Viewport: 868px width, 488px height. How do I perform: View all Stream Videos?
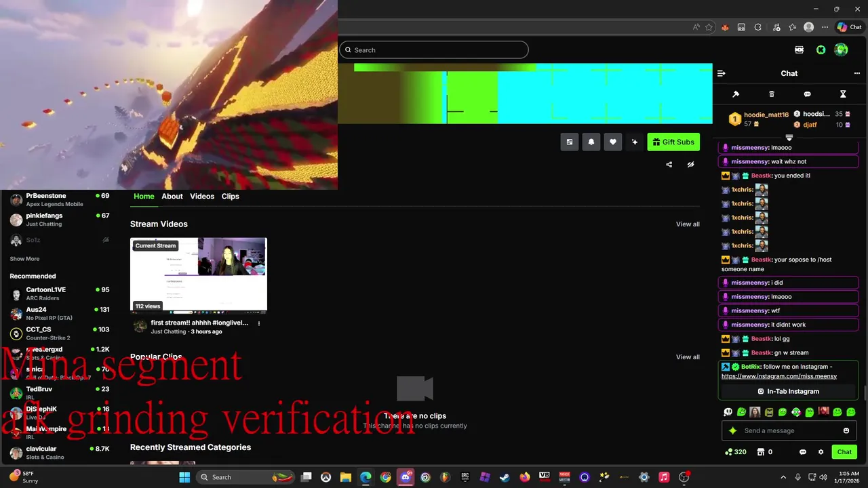point(688,224)
